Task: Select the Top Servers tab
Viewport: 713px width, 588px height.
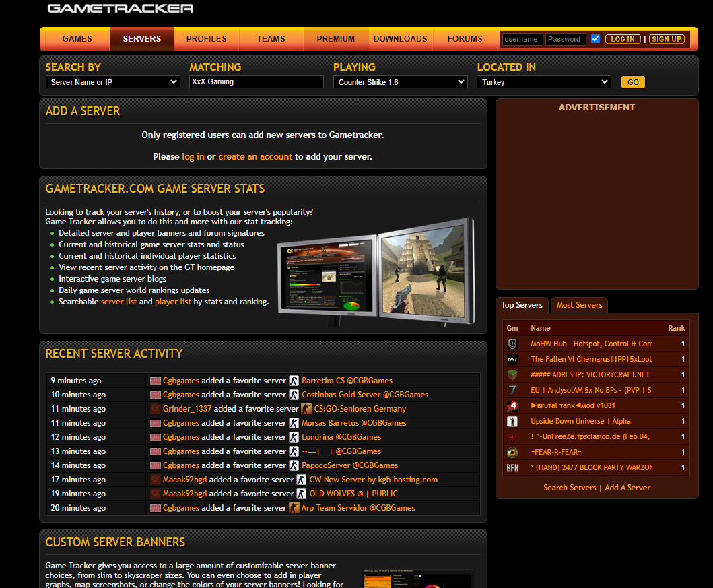Action: [x=522, y=305]
